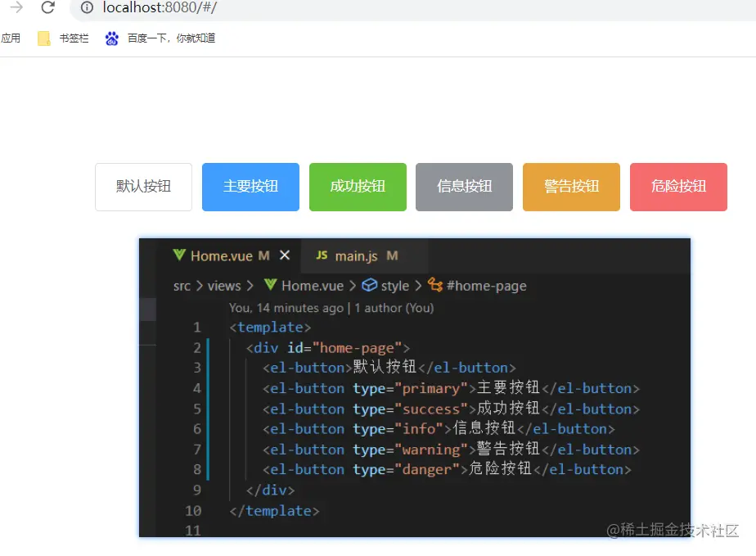Click the 'You, 14 minutes ago' git annotation
This screenshot has height=556, width=756.
coord(286,308)
